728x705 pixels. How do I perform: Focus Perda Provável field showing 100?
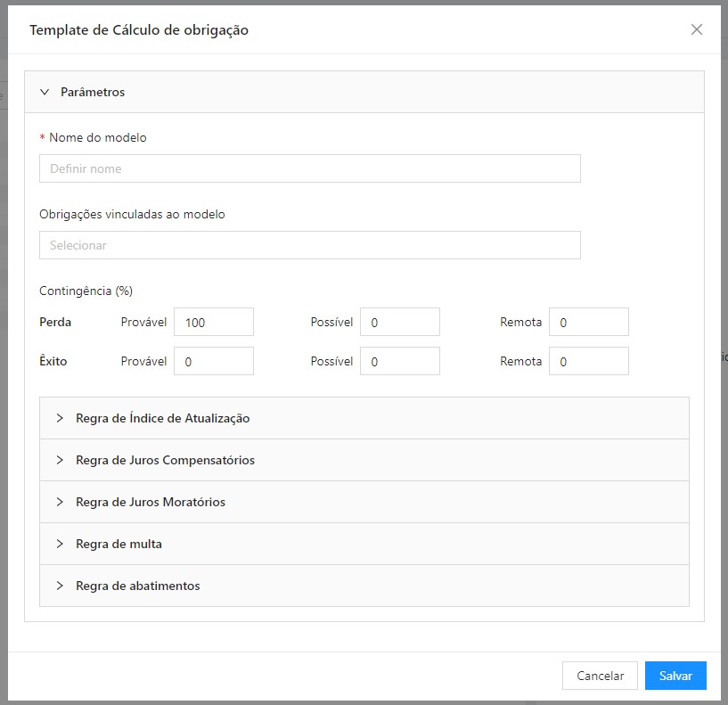(x=214, y=322)
